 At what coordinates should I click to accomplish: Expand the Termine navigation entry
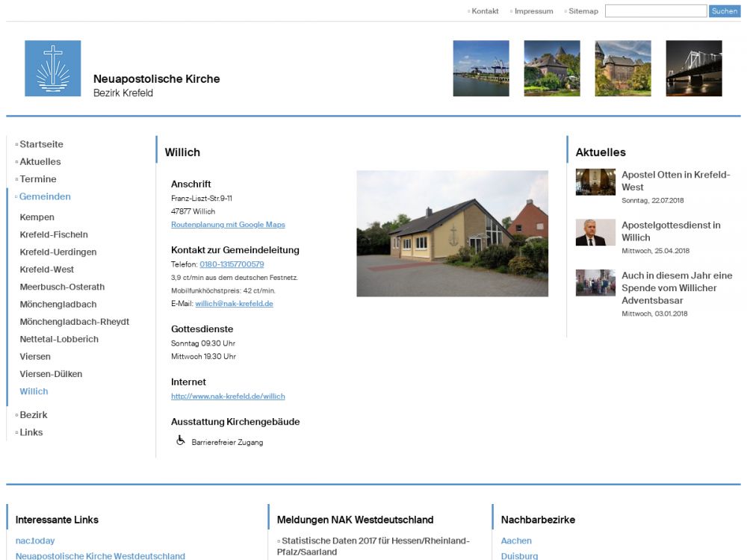point(38,179)
